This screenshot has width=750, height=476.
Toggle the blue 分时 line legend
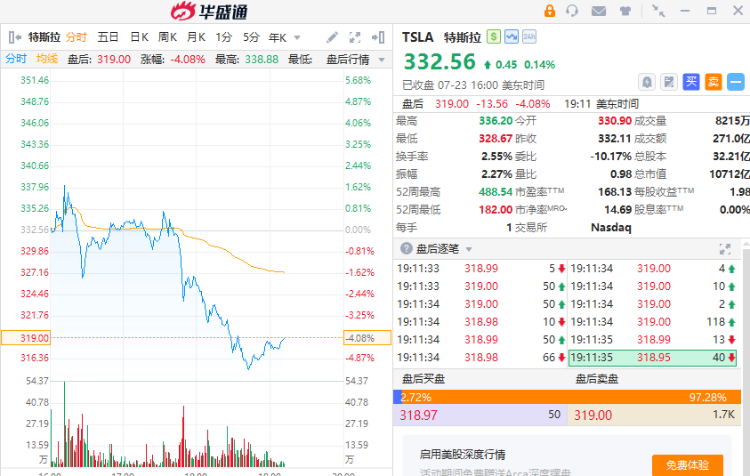[x=16, y=59]
